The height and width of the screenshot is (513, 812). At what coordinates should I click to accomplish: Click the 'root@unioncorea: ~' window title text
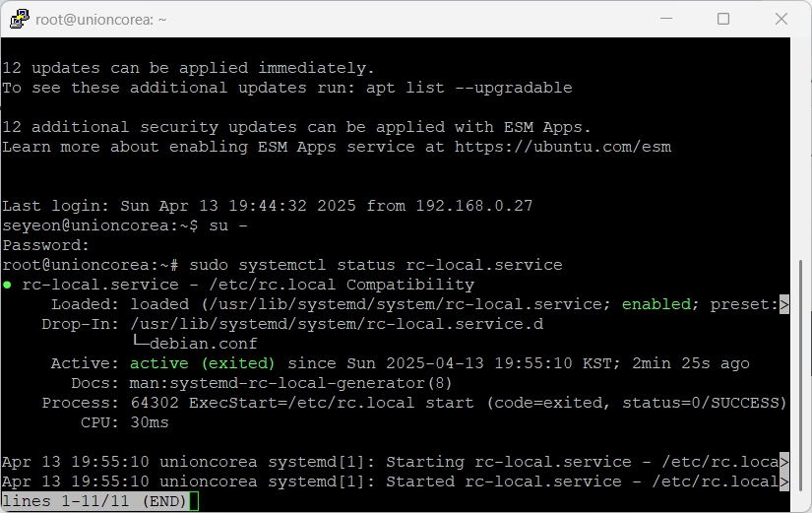pos(101,20)
